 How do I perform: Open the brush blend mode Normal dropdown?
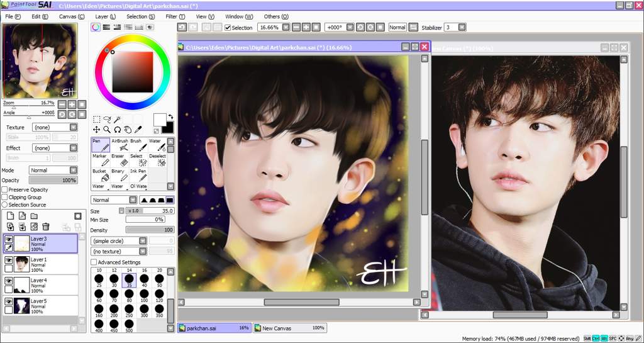(x=114, y=200)
